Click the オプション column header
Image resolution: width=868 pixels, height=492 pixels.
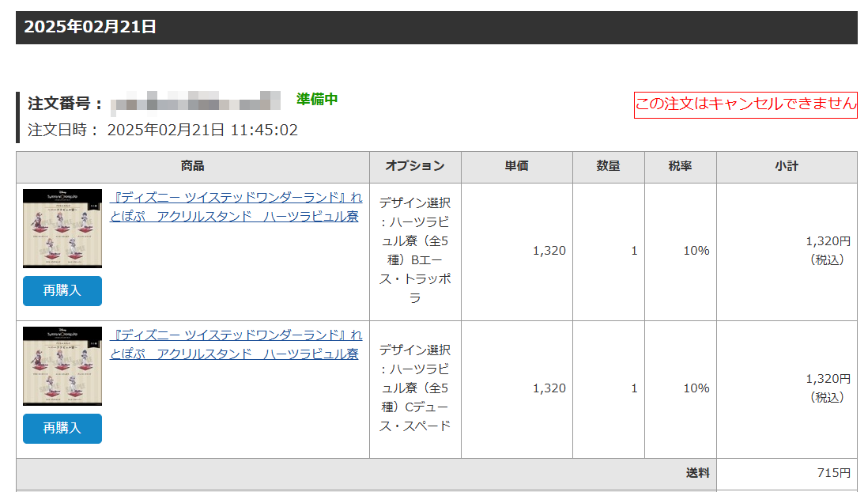tap(415, 166)
